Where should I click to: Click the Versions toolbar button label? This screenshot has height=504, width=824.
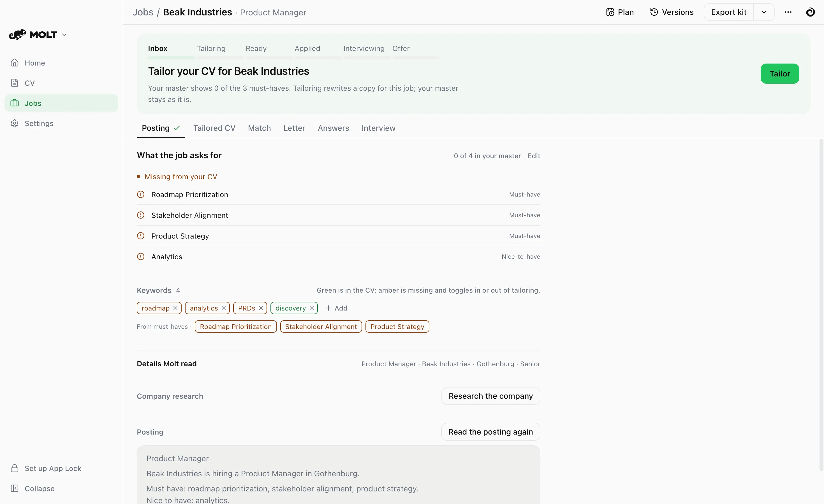(677, 12)
